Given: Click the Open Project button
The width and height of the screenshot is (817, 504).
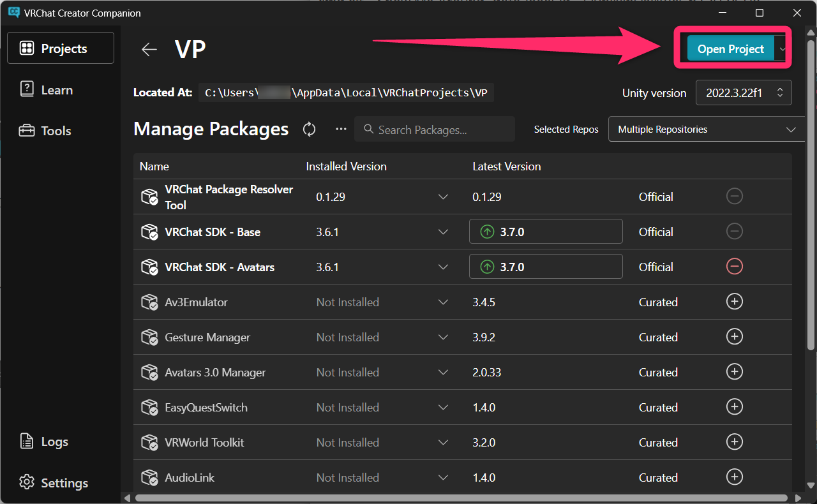Looking at the screenshot, I should (731, 49).
